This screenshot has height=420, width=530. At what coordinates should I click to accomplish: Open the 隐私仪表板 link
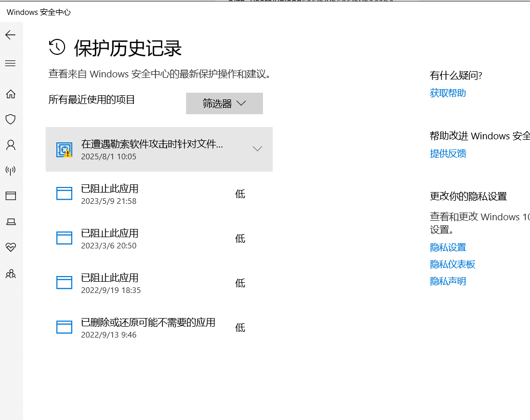453,264
